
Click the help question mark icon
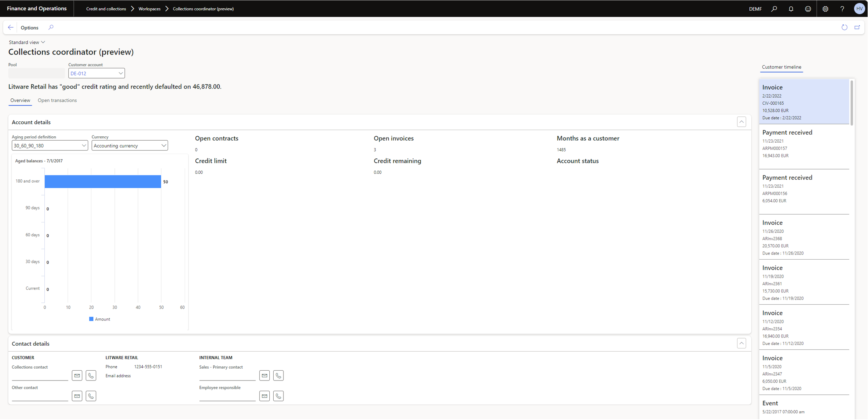tap(842, 9)
